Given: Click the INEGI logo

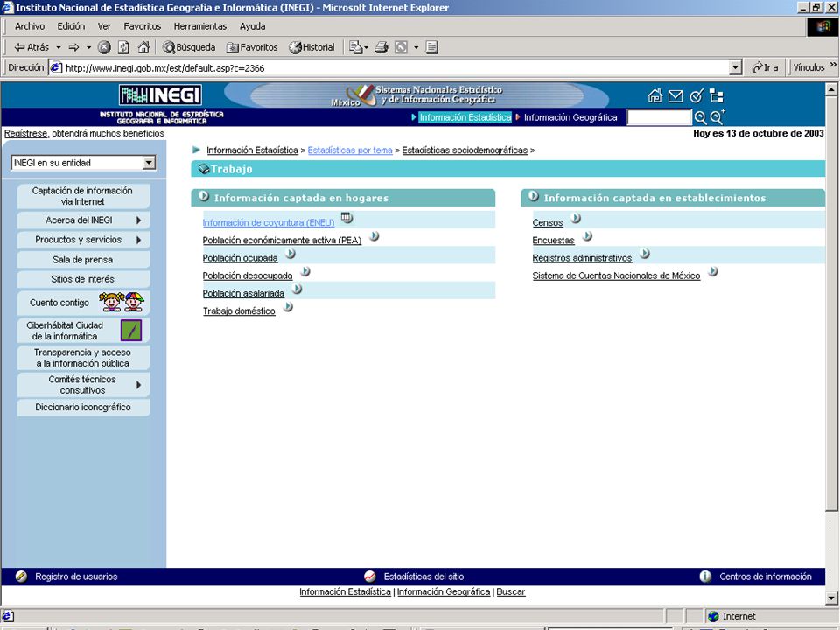Looking at the screenshot, I should [160, 94].
